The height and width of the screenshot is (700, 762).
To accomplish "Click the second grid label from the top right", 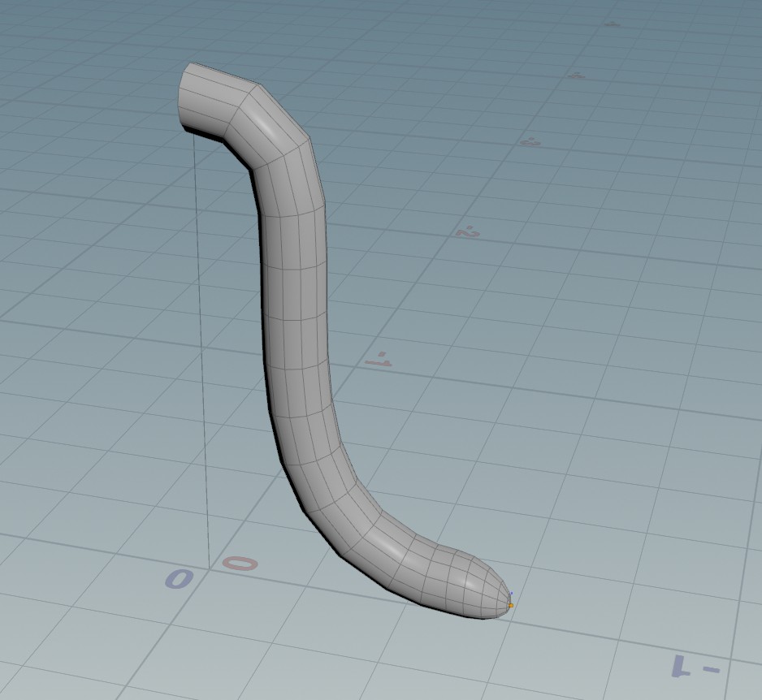I will tap(576, 76).
